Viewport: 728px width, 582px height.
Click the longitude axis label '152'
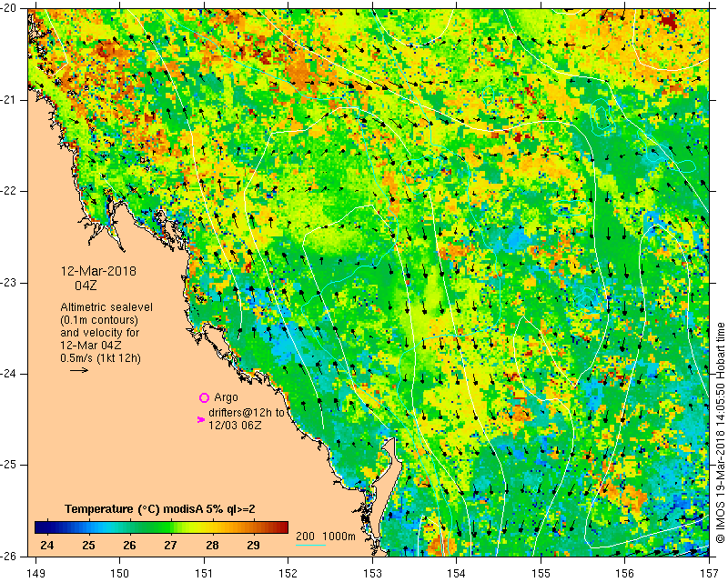coord(288,574)
